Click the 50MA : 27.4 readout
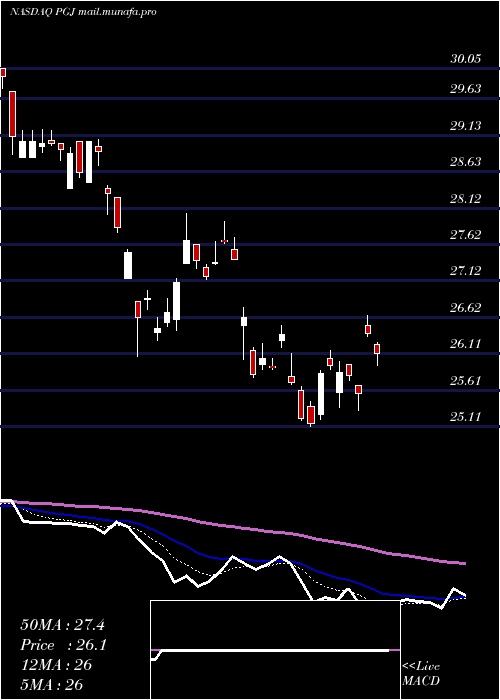The image size is (500, 700). click(x=62, y=625)
